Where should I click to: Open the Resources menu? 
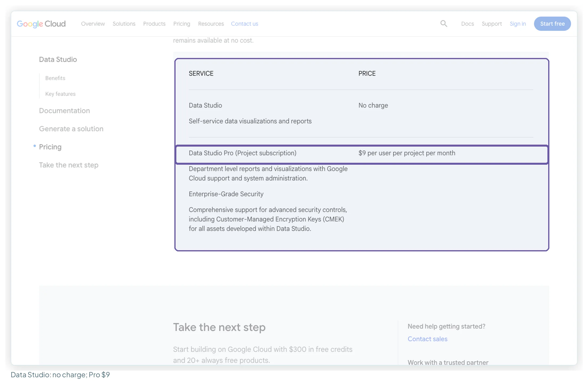pos(211,24)
